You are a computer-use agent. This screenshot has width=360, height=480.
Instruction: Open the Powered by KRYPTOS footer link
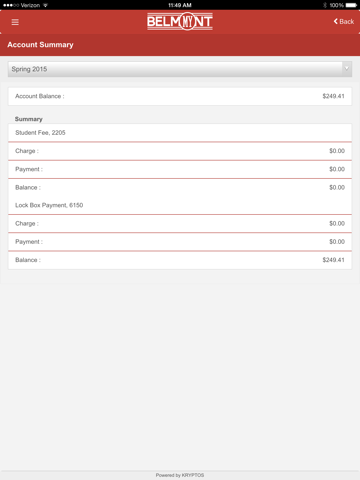pyautogui.click(x=180, y=475)
